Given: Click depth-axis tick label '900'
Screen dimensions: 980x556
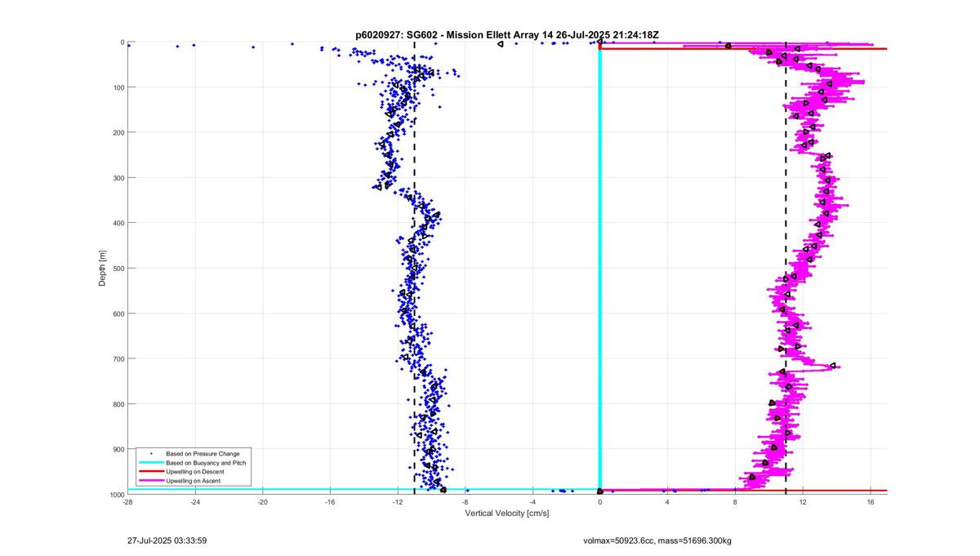Looking at the screenshot, I should [x=118, y=450].
